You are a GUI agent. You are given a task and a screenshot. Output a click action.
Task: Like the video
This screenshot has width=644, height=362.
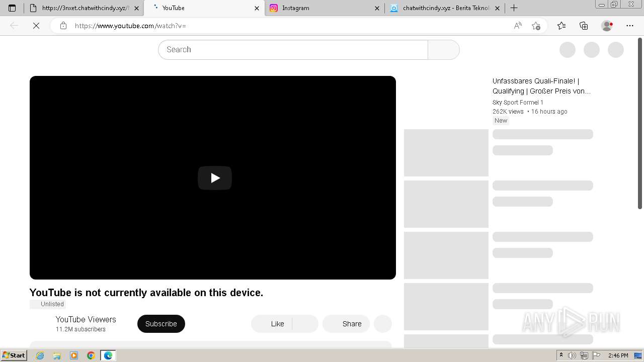[272, 324]
